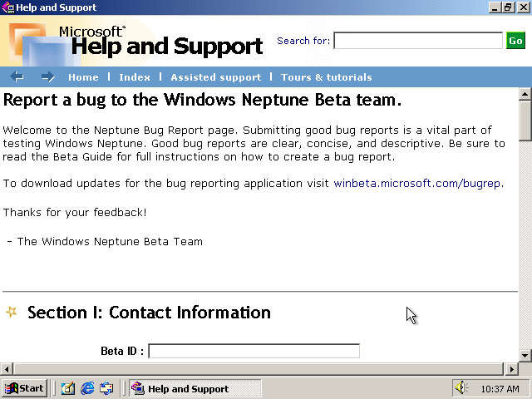Select Help and Support taskbar button
Viewport: 532px width, 399px height.
tap(195, 388)
